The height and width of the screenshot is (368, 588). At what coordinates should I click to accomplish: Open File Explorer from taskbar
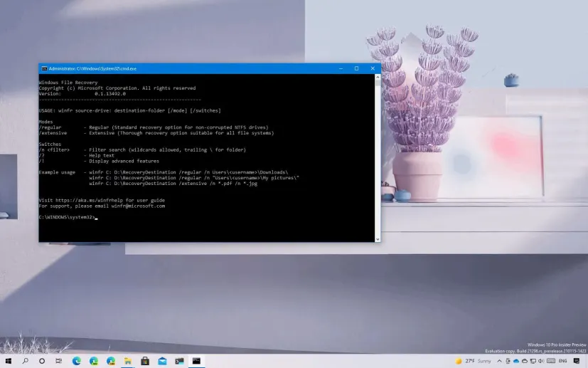(128, 361)
